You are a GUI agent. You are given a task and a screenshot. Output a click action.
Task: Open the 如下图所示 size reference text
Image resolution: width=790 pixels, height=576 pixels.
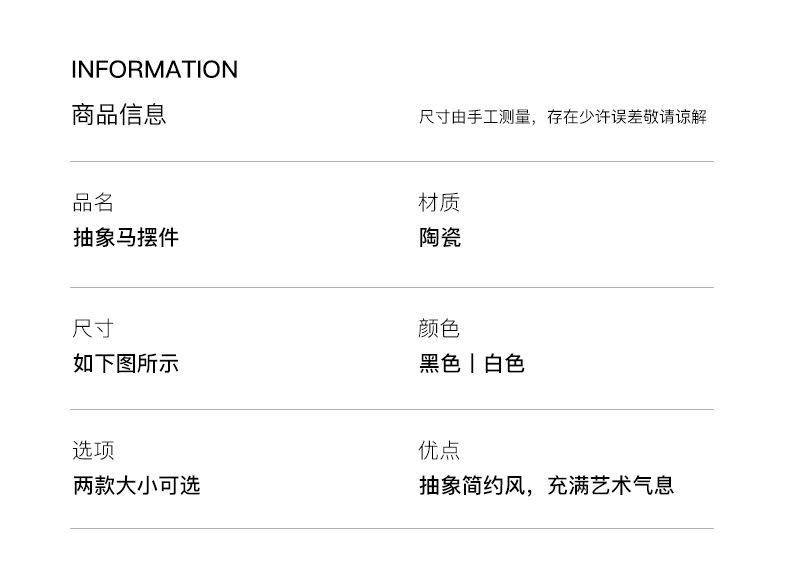point(126,363)
